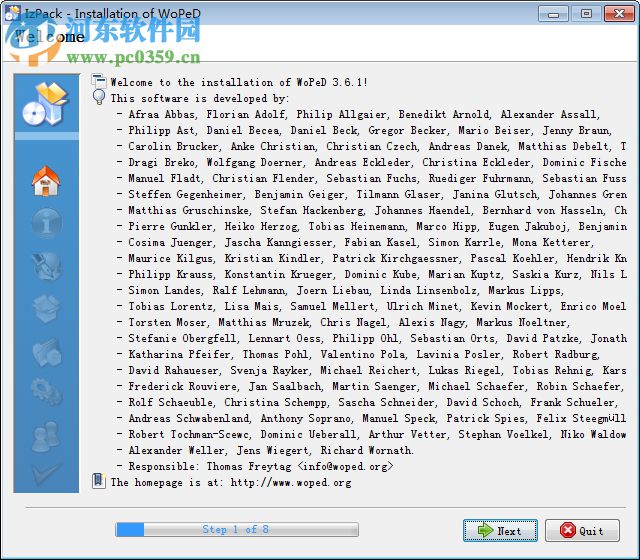Image resolution: width=640 pixels, height=560 pixels.
Task: Click the Next button
Action: (x=500, y=530)
